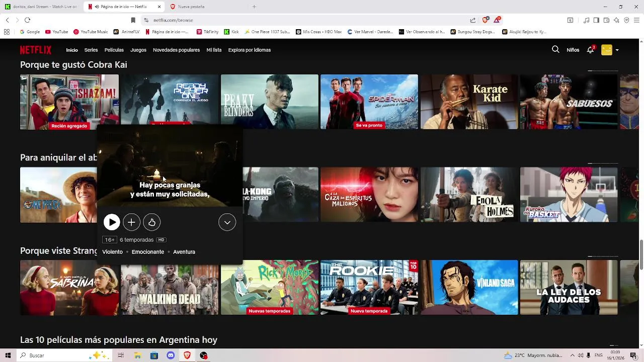Screen dimensions: 644x362
Task: Click the Emocionante genre tag
Action: [148, 252]
